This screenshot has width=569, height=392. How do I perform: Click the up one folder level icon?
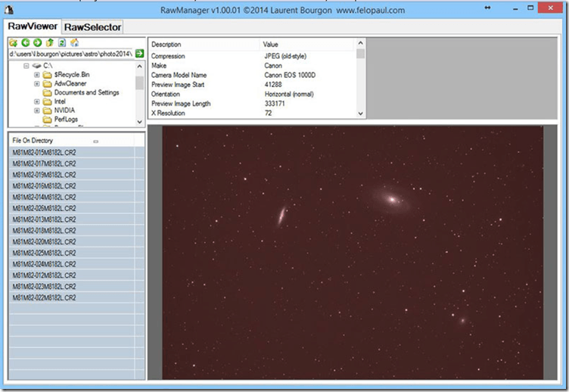point(50,43)
